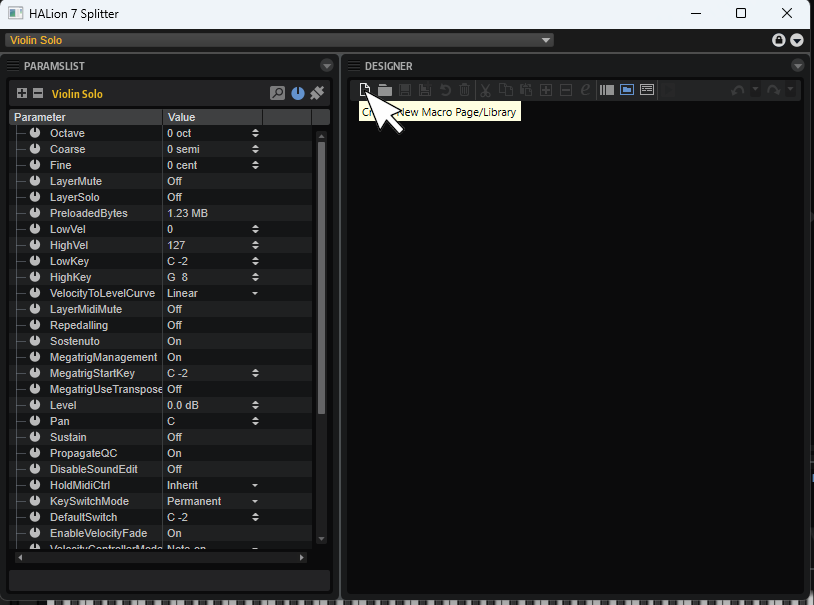
Task: Click the Coarse value stepper arrows
Action: pos(255,150)
